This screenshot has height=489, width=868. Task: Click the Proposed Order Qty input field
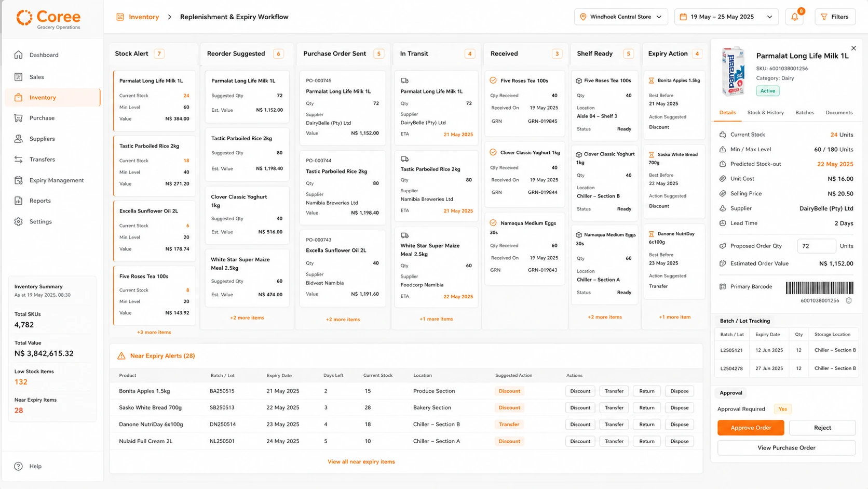816,246
